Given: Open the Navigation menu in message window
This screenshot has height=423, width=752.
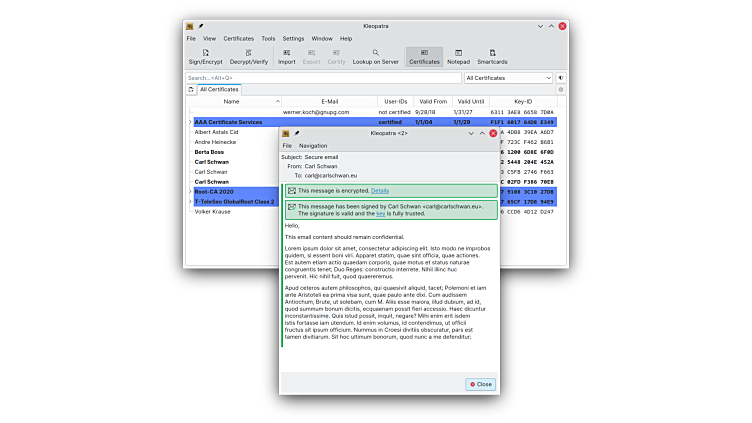Looking at the screenshot, I should [313, 145].
